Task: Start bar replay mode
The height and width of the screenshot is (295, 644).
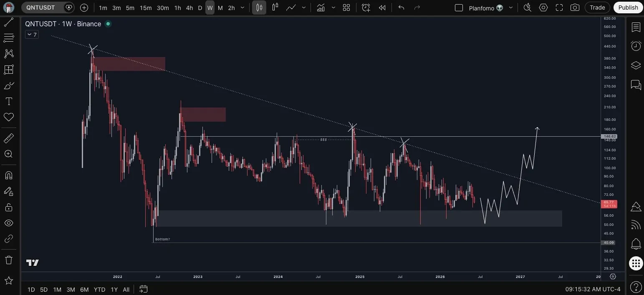Action: [x=382, y=7]
